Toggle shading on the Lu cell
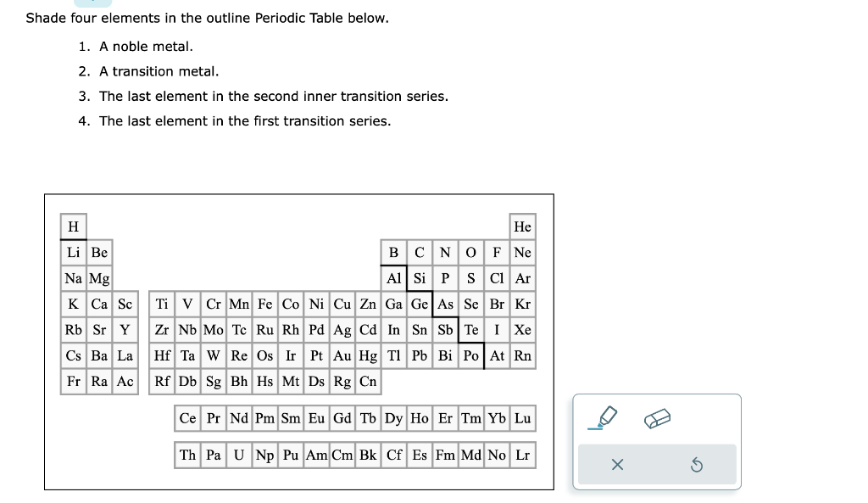Viewport: 868px width, 503px height. tap(522, 418)
